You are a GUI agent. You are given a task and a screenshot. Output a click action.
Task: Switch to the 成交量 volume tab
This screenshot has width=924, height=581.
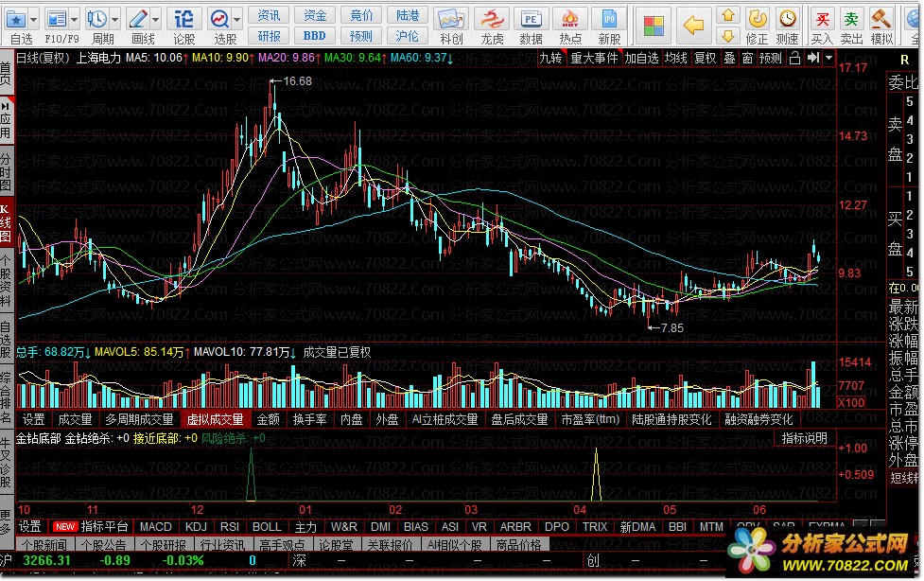coord(75,419)
